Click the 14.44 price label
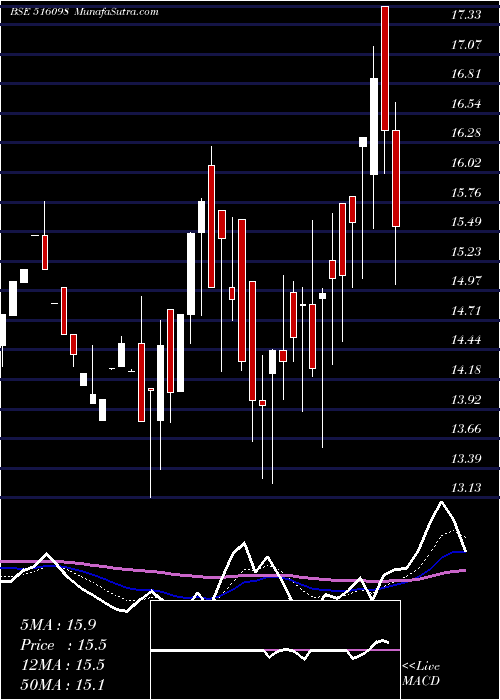The height and width of the screenshot is (700, 500). pos(466,340)
